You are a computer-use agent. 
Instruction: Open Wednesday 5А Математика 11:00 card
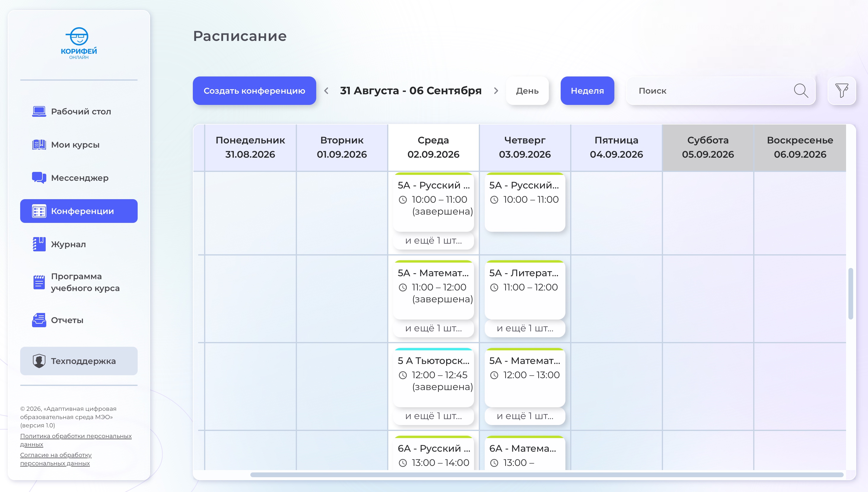433,290
